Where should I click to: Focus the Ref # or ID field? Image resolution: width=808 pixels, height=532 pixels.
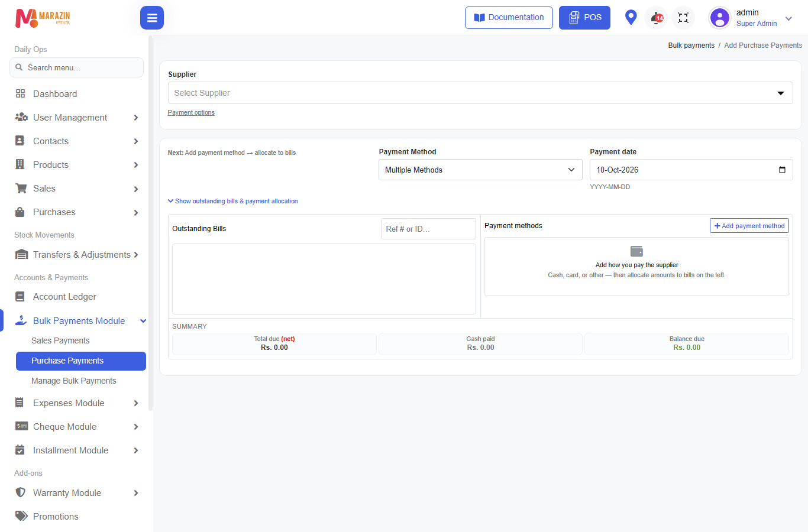429,229
